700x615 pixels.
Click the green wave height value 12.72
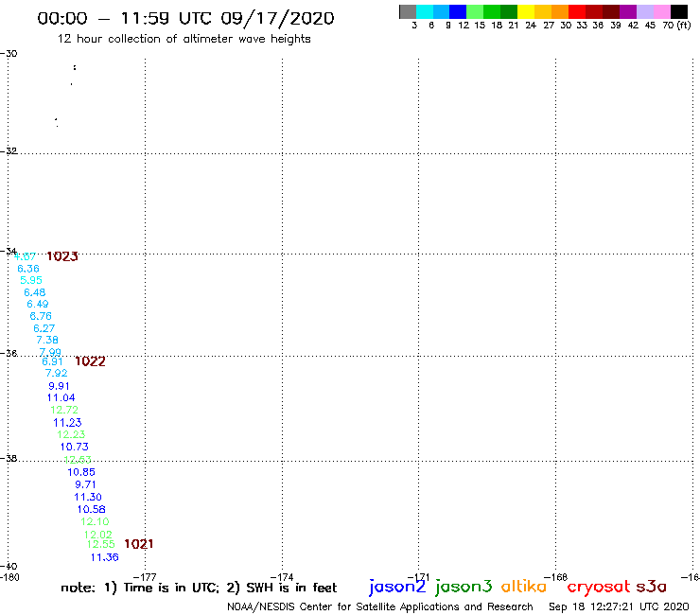pos(64,410)
